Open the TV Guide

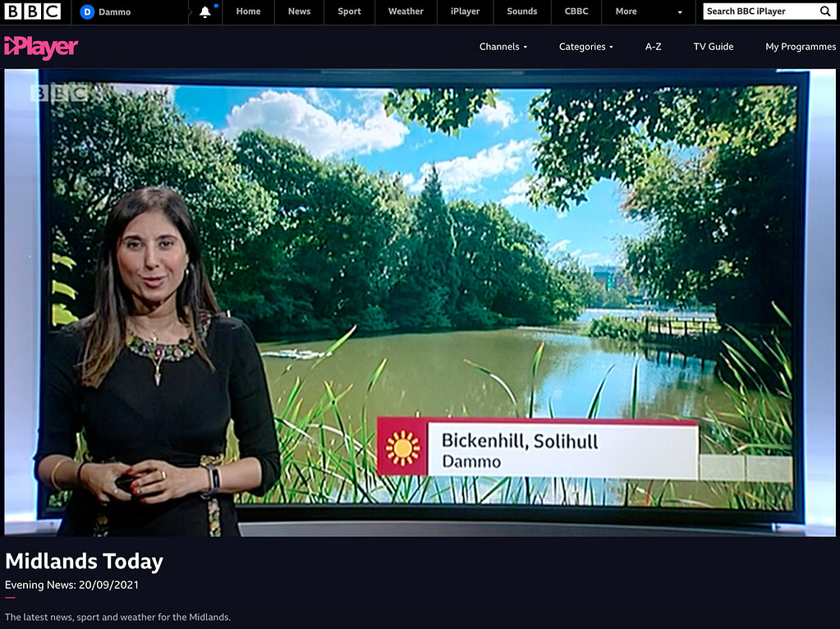[x=713, y=47]
